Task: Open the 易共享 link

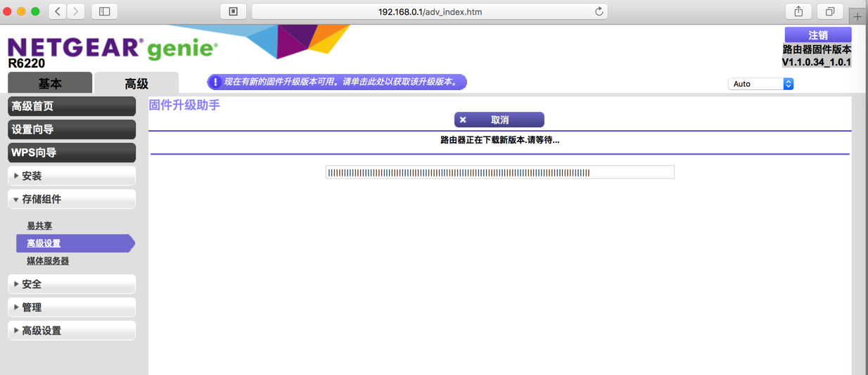Action: (x=39, y=226)
